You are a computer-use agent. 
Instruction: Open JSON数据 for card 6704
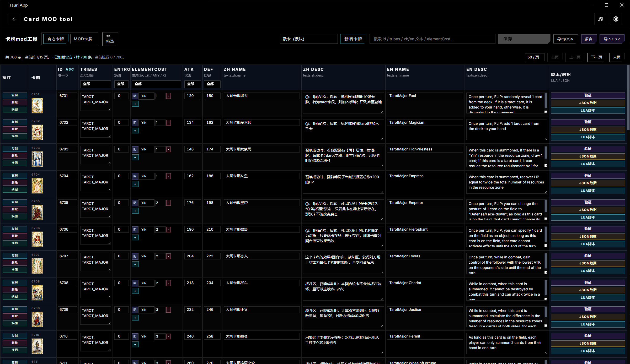click(588, 183)
